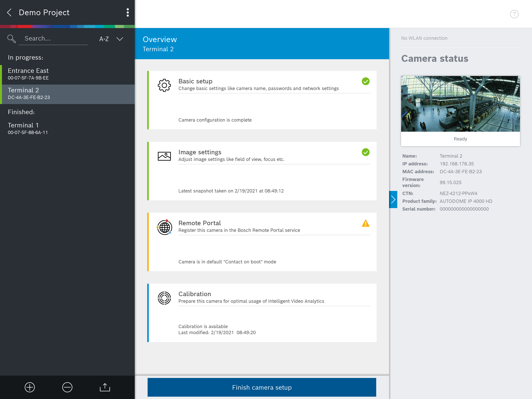Click 'Latest snapshot taken on' text
This screenshot has height=399, width=532.
(231, 191)
